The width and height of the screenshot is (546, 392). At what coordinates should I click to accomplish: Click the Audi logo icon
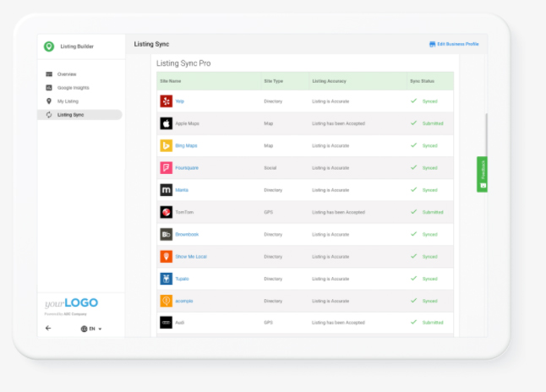click(167, 323)
